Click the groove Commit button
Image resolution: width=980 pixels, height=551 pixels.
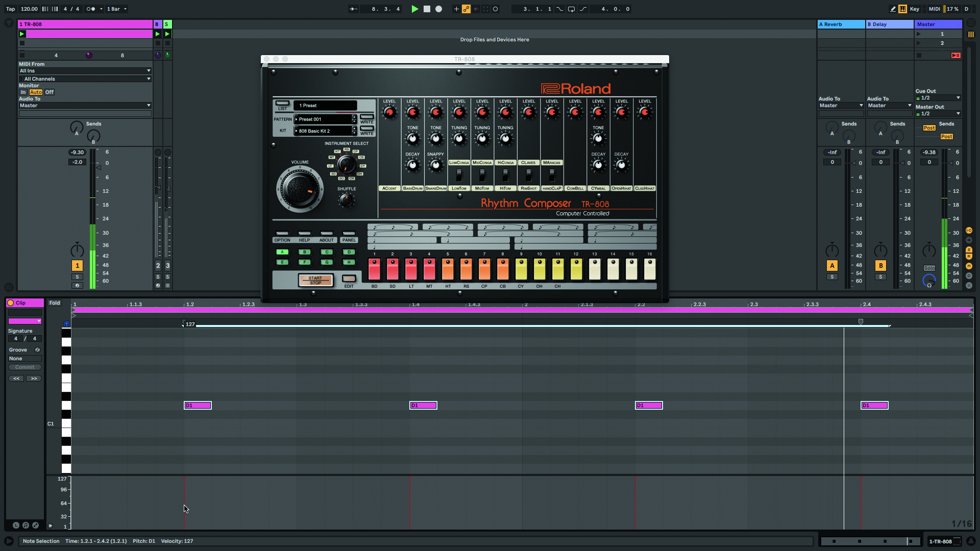pyautogui.click(x=25, y=367)
